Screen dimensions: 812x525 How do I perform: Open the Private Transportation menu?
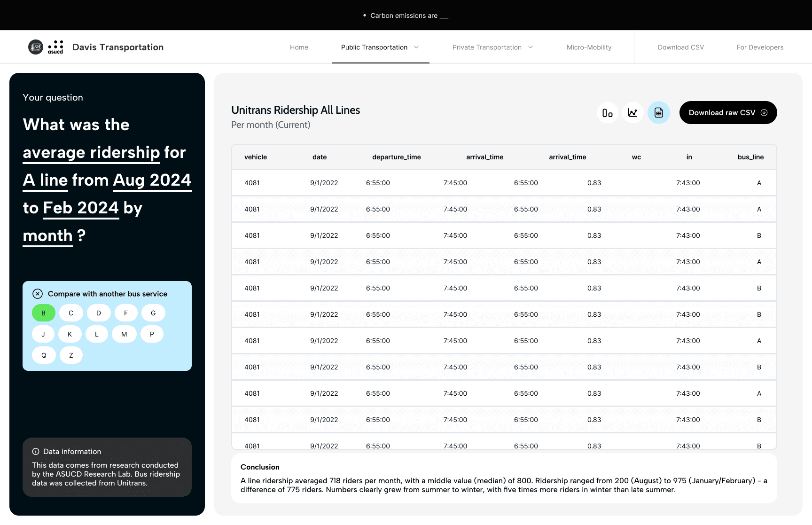[492, 47]
